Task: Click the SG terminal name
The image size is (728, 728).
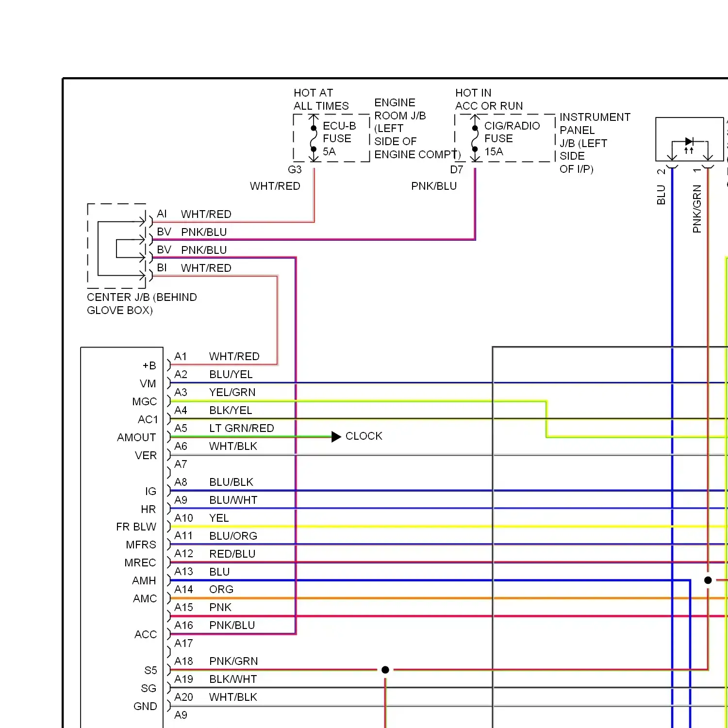Action: [x=149, y=689]
